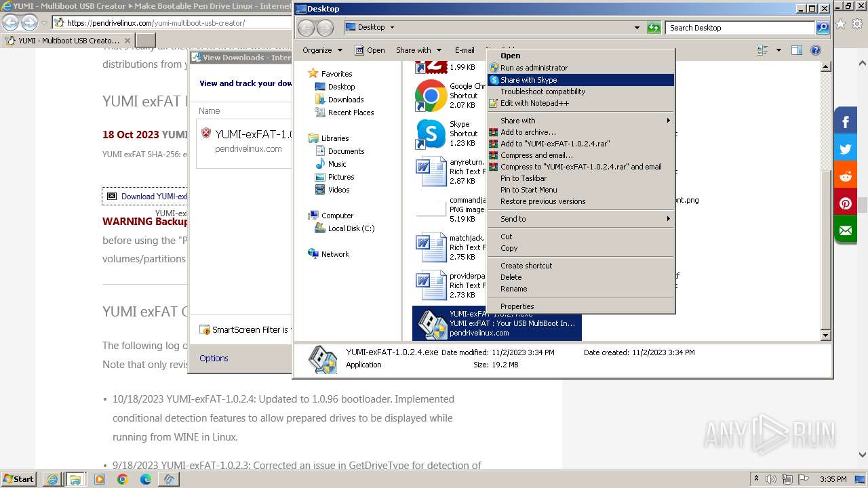Click the change view icon
The width and height of the screenshot is (868, 488).
(x=762, y=50)
